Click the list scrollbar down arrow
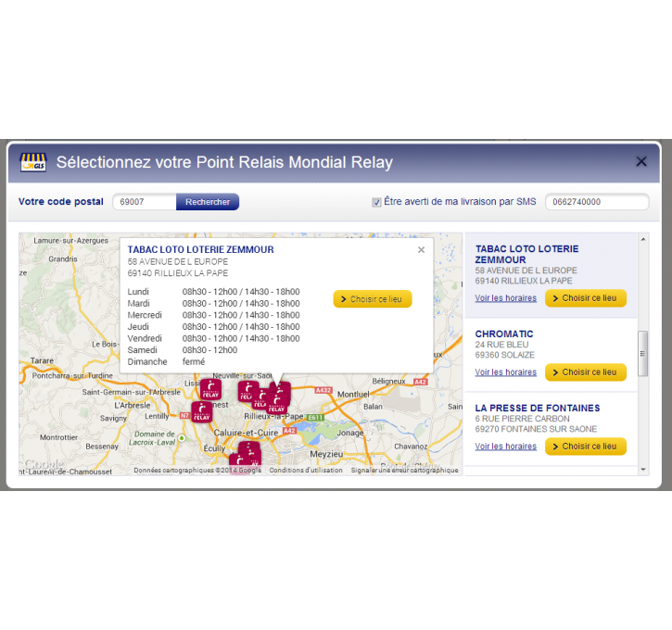 [x=643, y=470]
